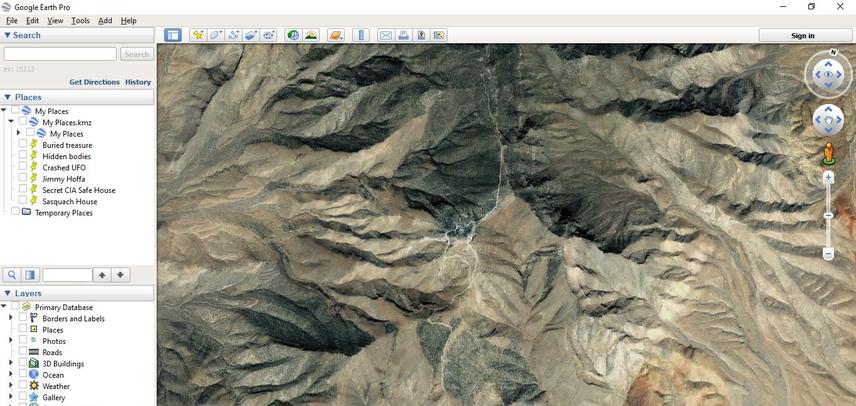Click in the search text field
This screenshot has width=856, height=406.
click(x=60, y=54)
